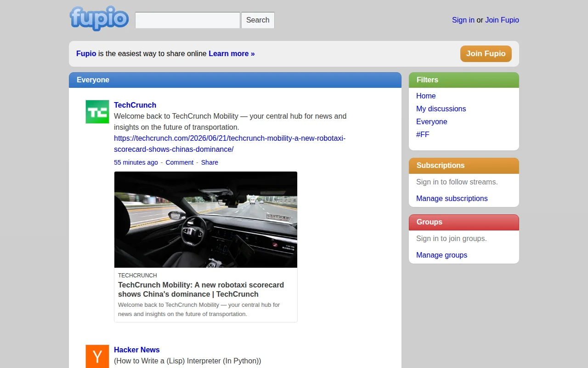
Task: Follow the Join Fupio header link
Action: pos(502,20)
